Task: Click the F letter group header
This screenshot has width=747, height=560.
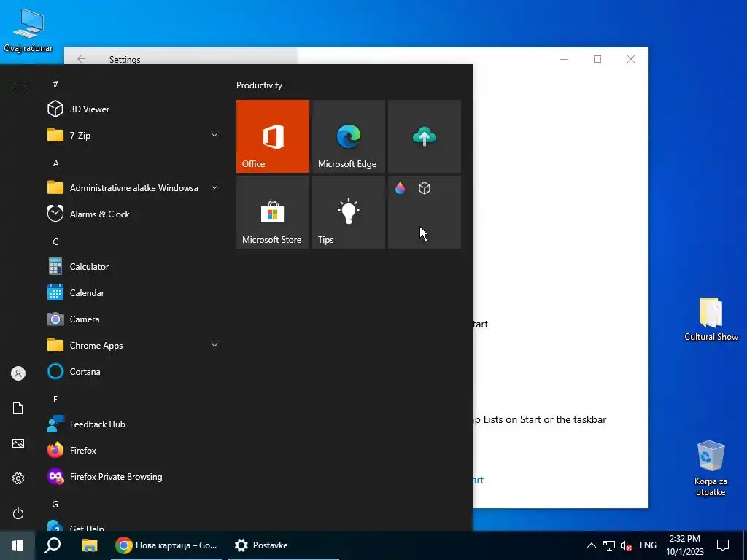Action: (55, 399)
